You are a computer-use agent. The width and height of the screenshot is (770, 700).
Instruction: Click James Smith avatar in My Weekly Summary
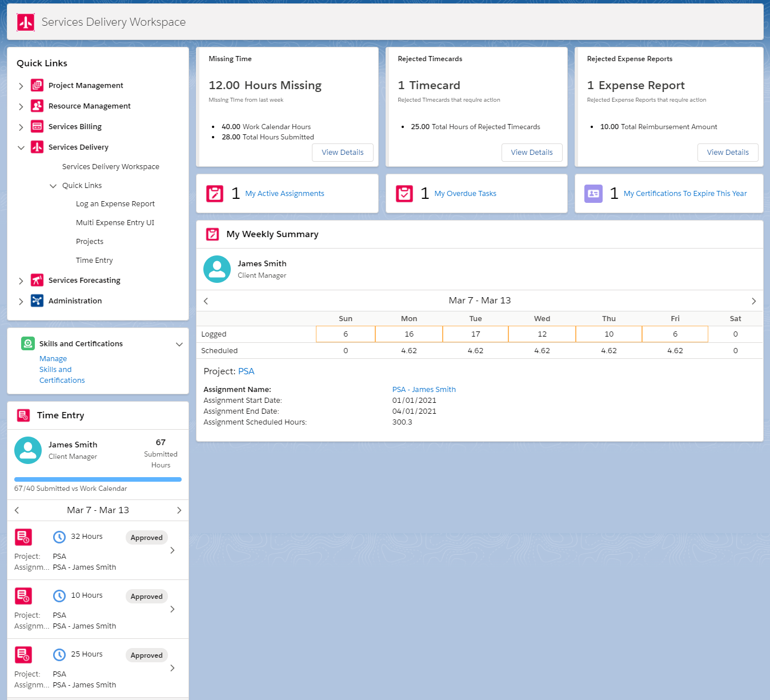[x=217, y=269]
